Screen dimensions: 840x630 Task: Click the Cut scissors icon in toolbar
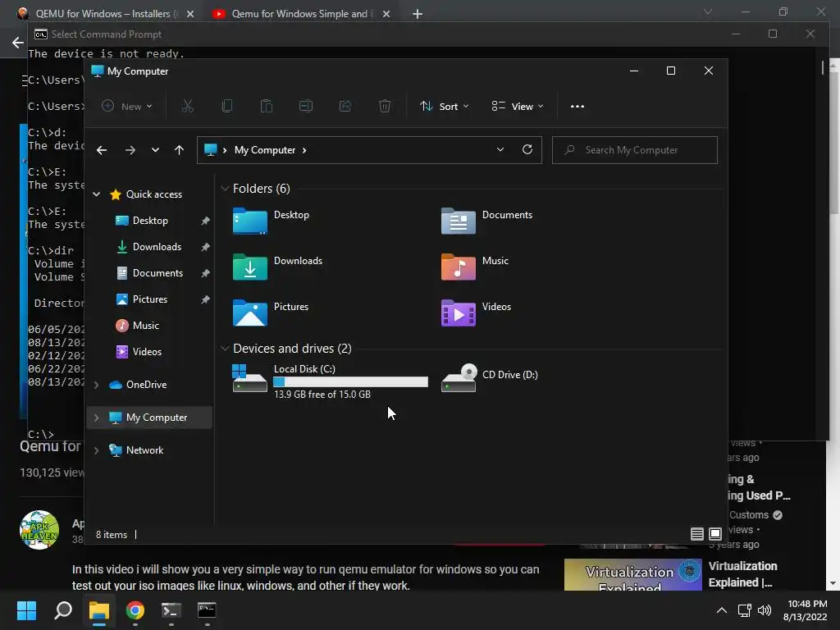pos(188,106)
